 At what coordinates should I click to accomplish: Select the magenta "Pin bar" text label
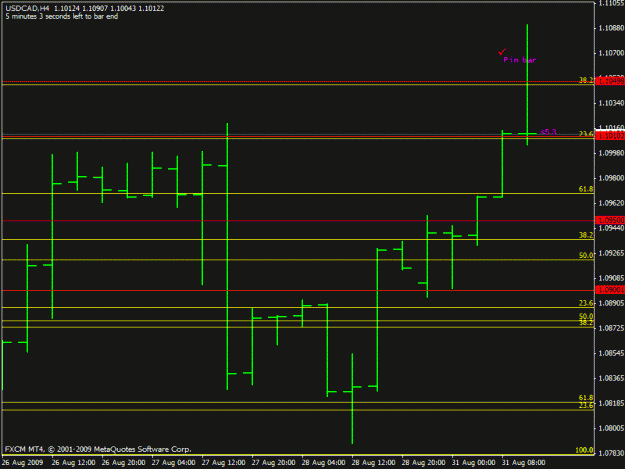tap(520, 60)
